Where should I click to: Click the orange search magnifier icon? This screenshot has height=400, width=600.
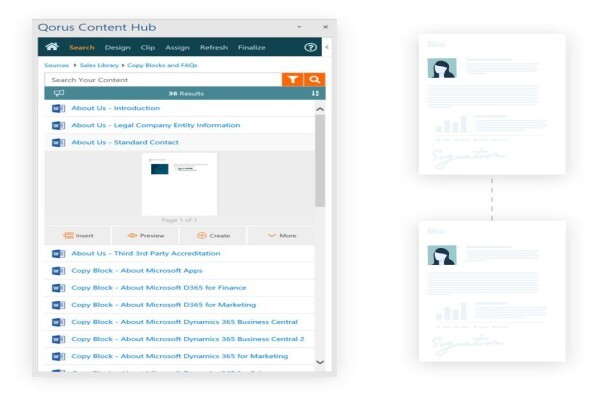click(315, 80)
